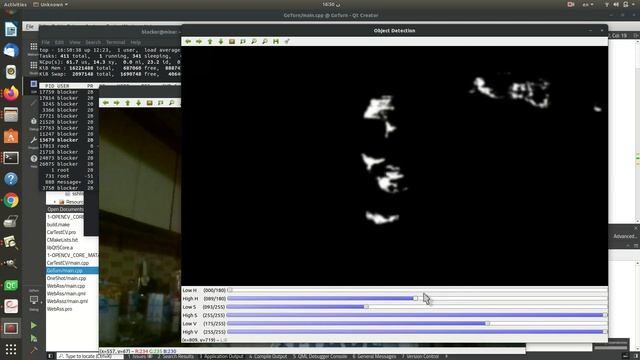Show the 3 Application Output pane
Screen dimensions: 640x360
[x=221, y=356]
